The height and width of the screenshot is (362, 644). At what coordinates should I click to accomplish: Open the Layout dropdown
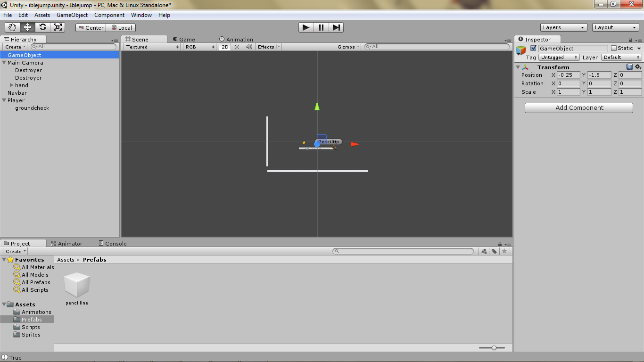click(x=616, y=27)
